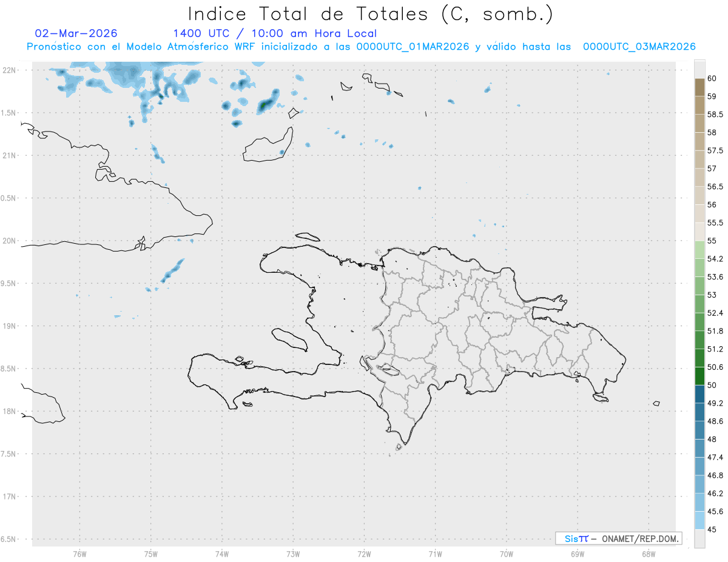Click the colorbar label "51.2"

click(715, 349)
